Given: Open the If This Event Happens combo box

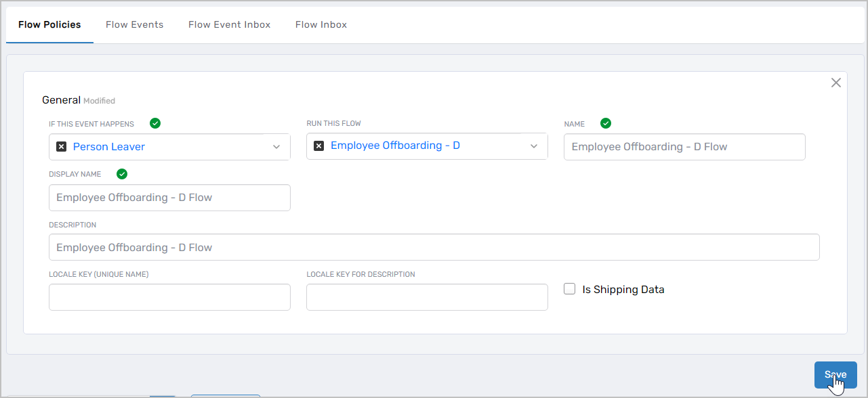Looking at the screenshot, I should tap(169, 146).
